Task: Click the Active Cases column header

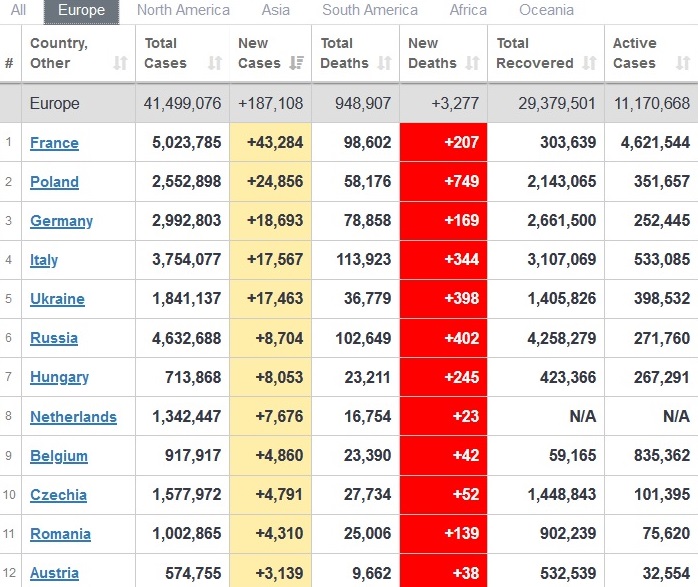Action: click(636, 53)
